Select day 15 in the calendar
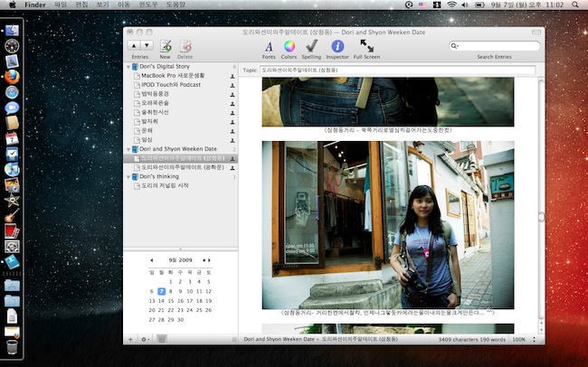The height and width of the screenshot is (367, 588). tap(171, 301)
